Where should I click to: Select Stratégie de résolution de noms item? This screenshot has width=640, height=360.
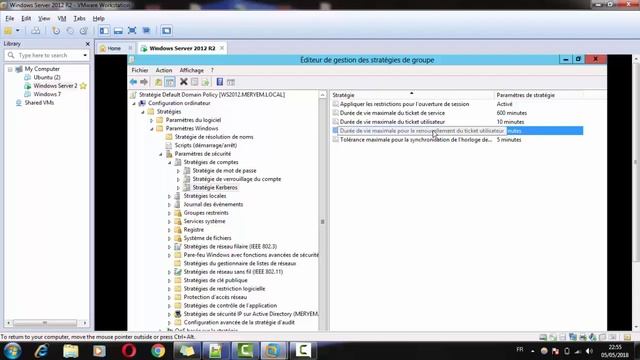[x=213, y=137]
